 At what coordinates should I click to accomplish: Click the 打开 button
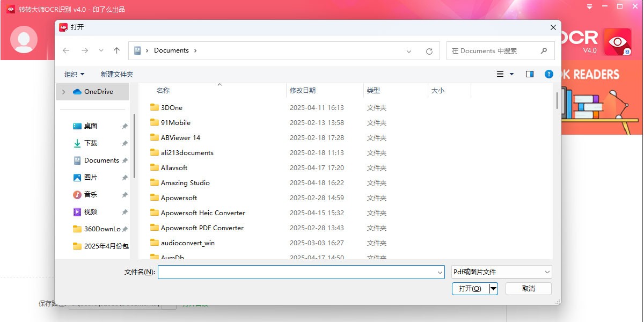click(470, 289)
